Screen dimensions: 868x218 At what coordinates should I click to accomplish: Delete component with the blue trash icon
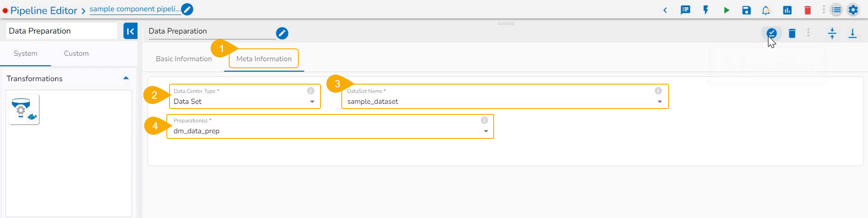click(792, 33)
